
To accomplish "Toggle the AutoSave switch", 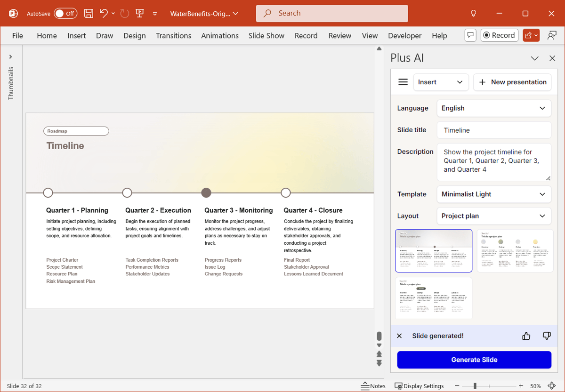I will [65, 14].
